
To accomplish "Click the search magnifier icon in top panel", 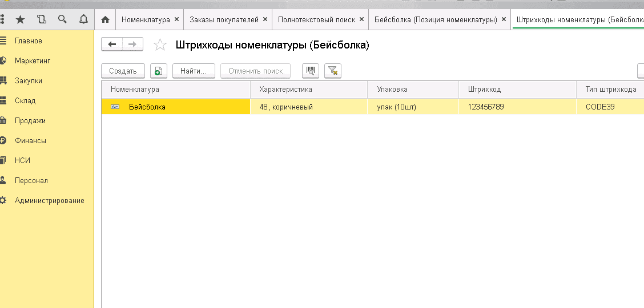I will click(x=62, y=19).
